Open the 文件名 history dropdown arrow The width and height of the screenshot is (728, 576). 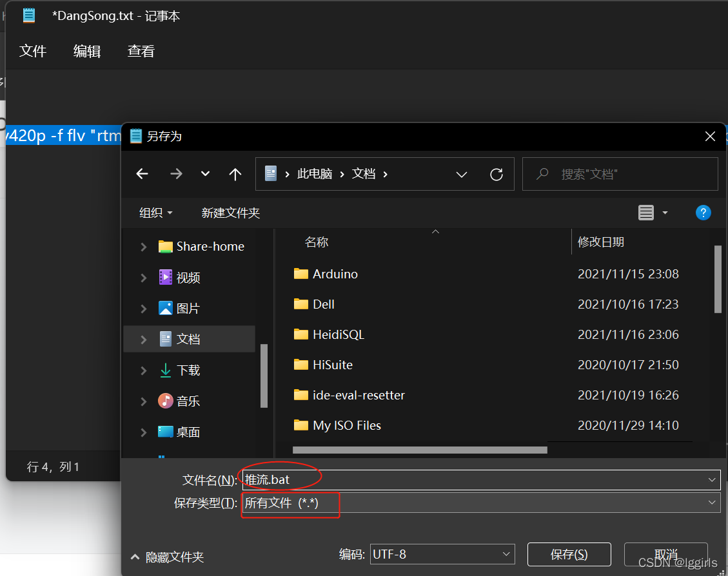point(712,479)
